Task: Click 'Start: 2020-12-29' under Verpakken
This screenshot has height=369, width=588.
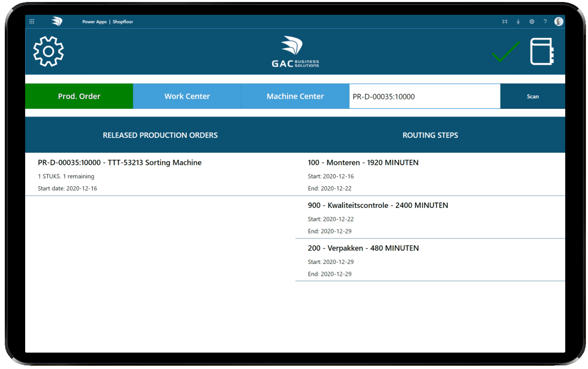Action: 331,262
